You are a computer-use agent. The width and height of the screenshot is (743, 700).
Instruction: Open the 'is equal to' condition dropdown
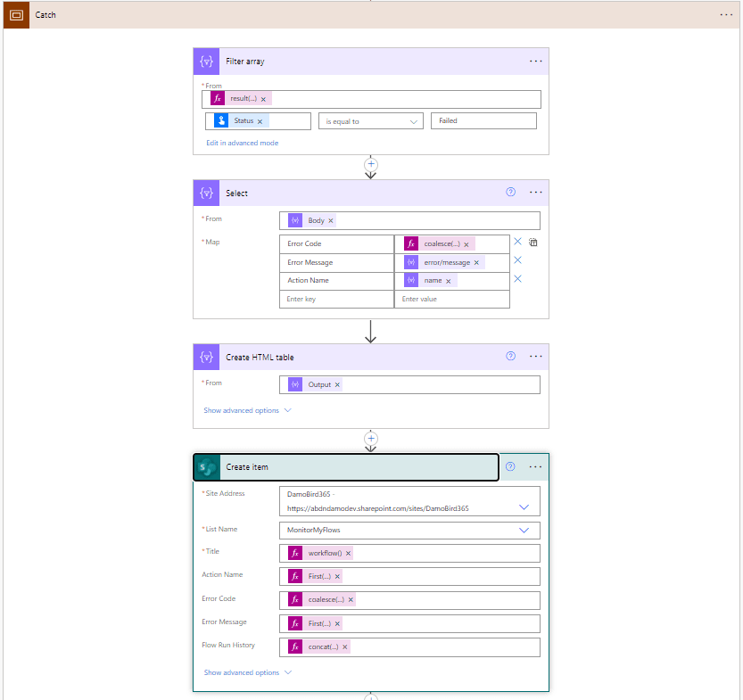click(370, 120)
